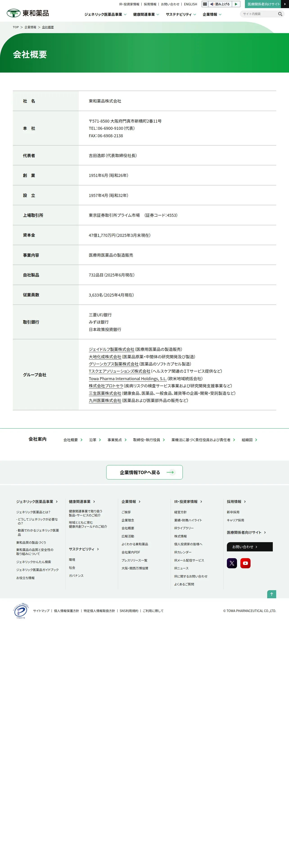Image resolution: width=289 pixels, height=868 pixels.
Task: Open footer よくあるご質問 link
Action: pyautogui.click(x=184, y=584)
